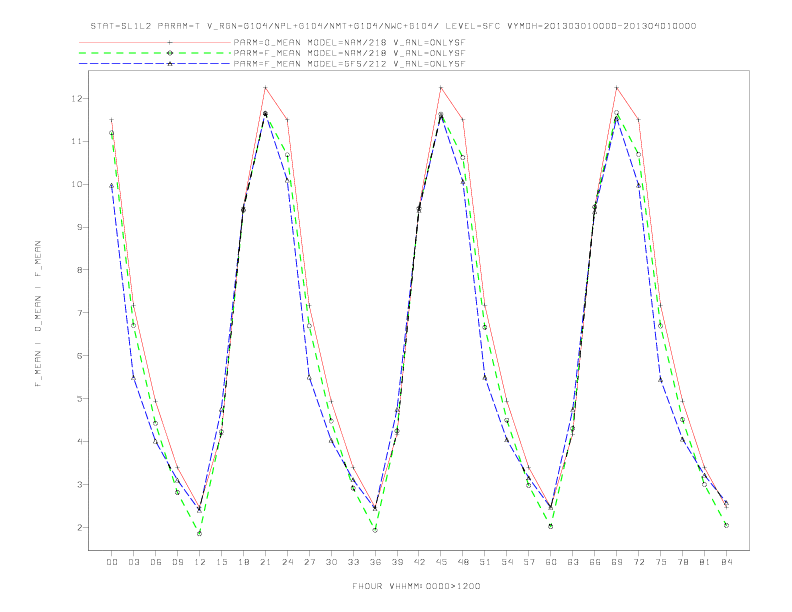Screen dimensions: 792x612
Task: Click y-axis tick label 9
Action: 79,227
